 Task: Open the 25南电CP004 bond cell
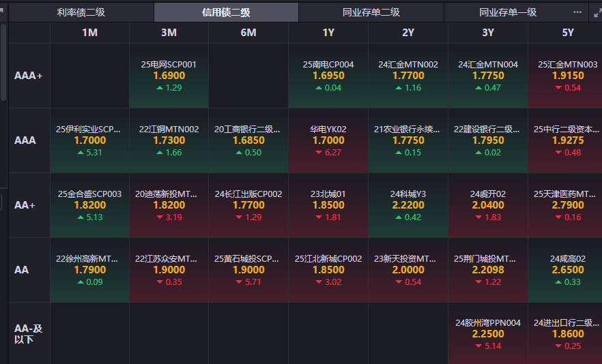coord(328,76)
